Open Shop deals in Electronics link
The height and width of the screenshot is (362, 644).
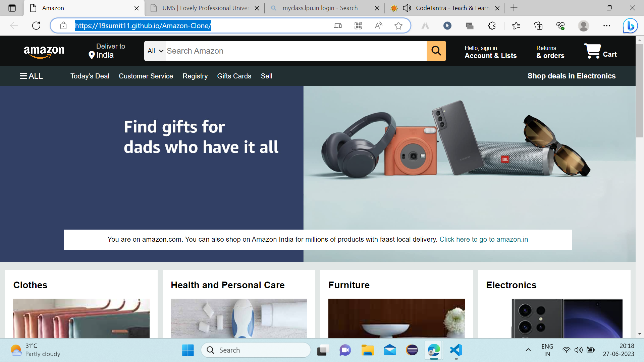[572, 76]
